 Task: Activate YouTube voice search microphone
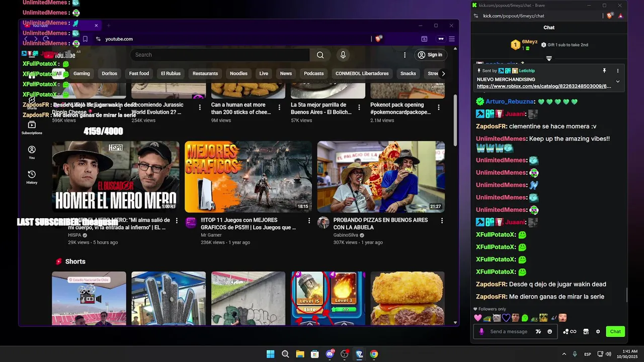[x=343, y=55]
